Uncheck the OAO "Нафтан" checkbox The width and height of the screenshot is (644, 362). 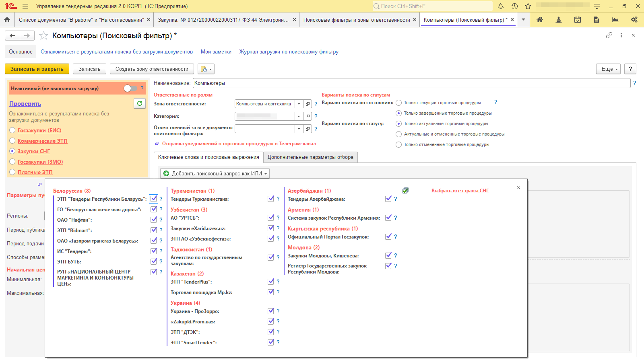154,220
